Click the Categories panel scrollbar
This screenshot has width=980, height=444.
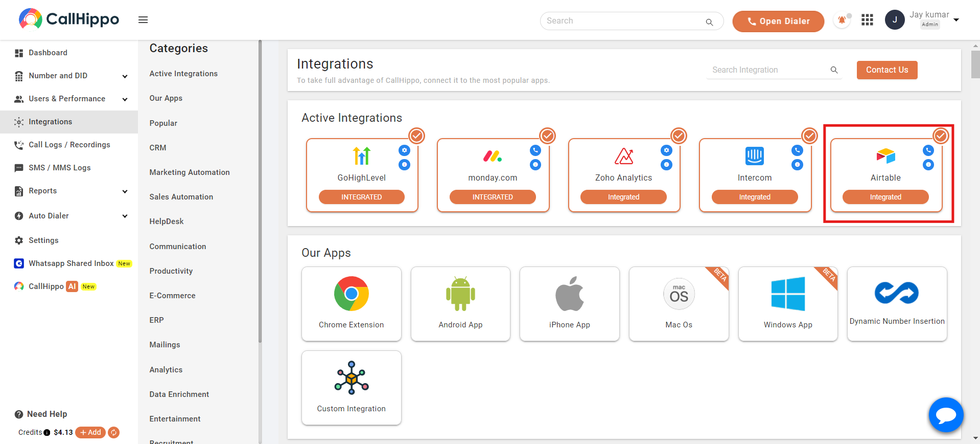click(x=260, y=191)
